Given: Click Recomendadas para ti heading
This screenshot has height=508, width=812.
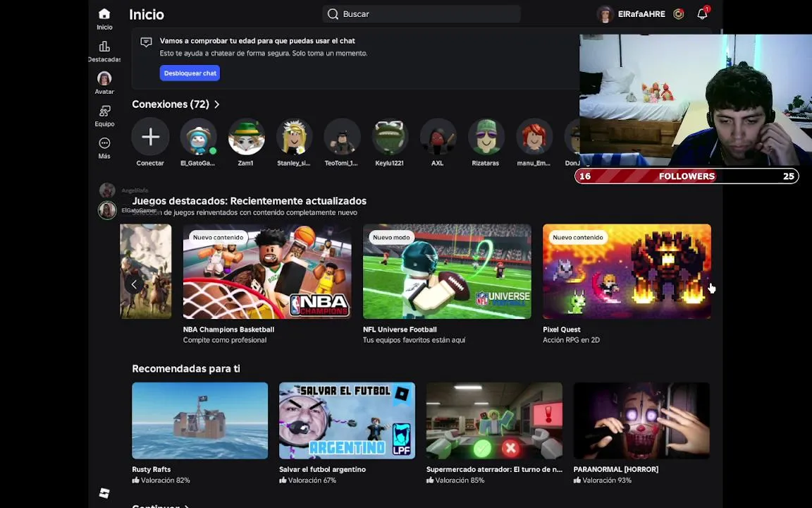Looking at the screenshot, I should coord(186,368).
